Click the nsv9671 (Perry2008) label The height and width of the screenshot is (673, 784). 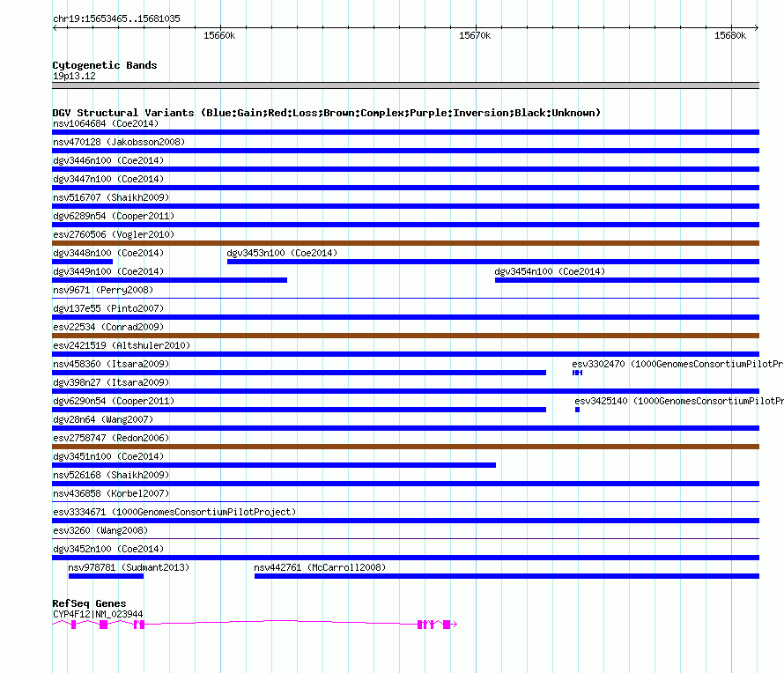[103, 290]
